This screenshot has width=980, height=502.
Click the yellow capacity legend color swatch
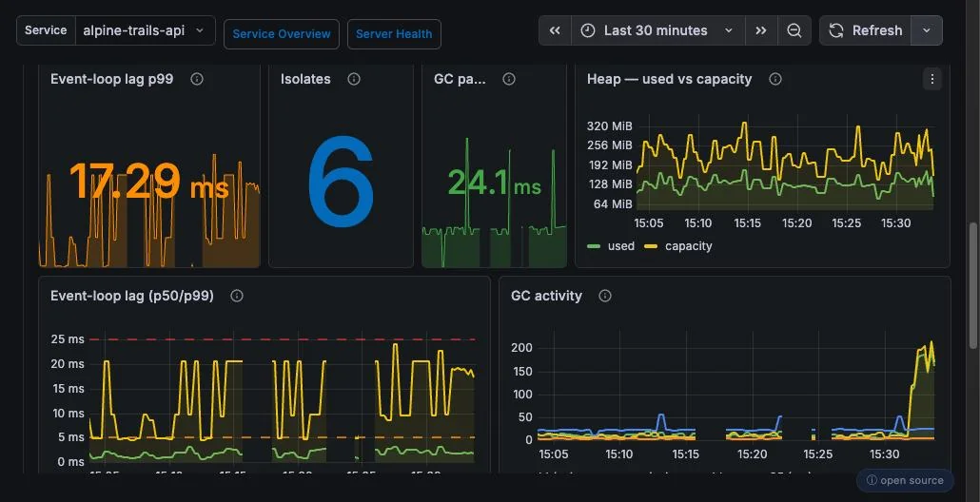[x=651, y=246]
